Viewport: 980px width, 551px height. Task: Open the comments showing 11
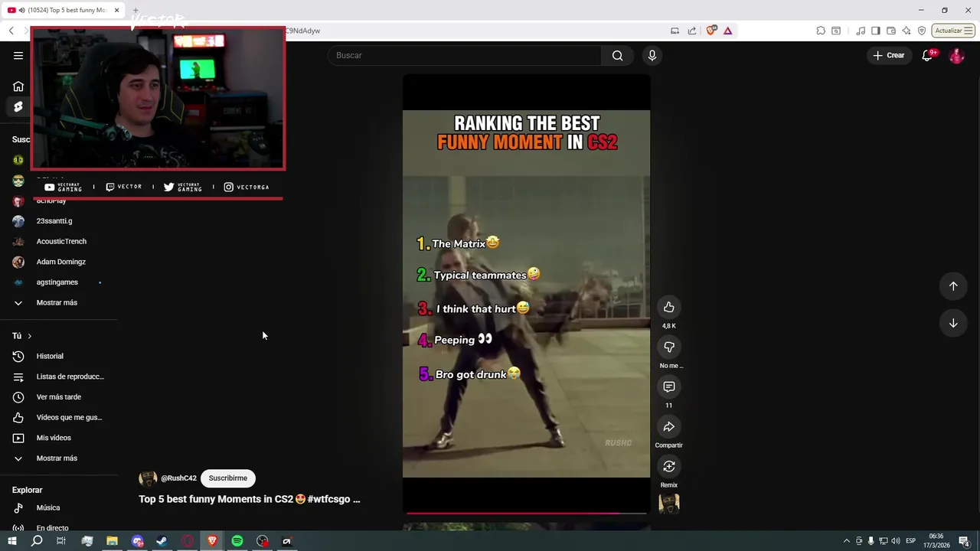[668, 386]
